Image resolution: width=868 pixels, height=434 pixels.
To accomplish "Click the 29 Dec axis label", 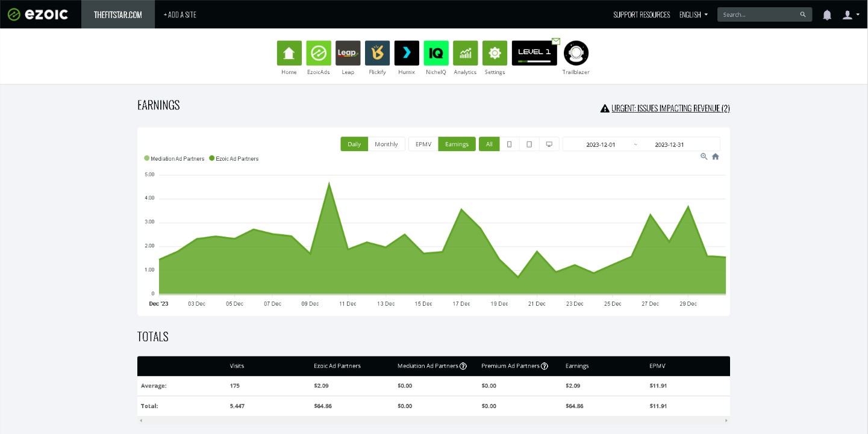I will pos(688,304).
